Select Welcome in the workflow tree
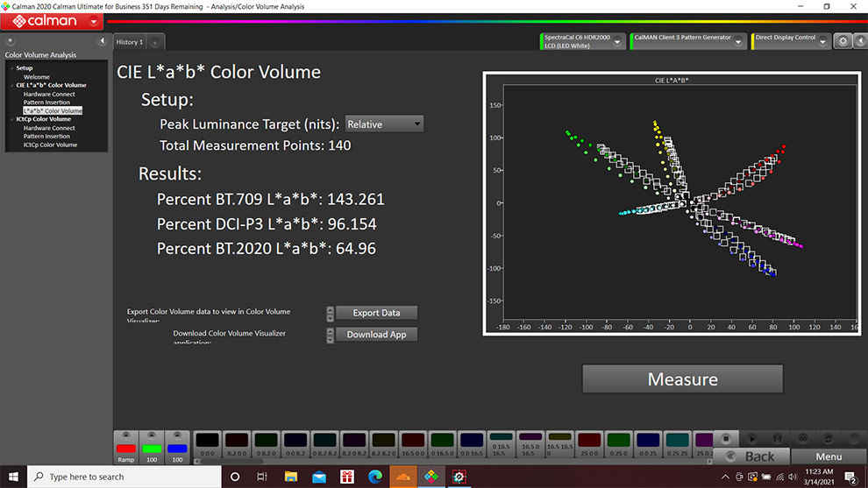Screen dimensions: 868x488 coord(37,77)
